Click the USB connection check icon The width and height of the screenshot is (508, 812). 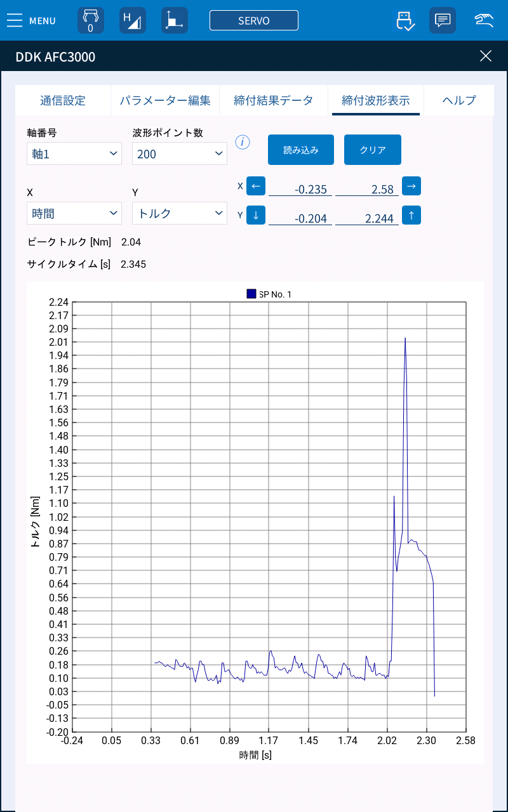[x=404, y=20]
